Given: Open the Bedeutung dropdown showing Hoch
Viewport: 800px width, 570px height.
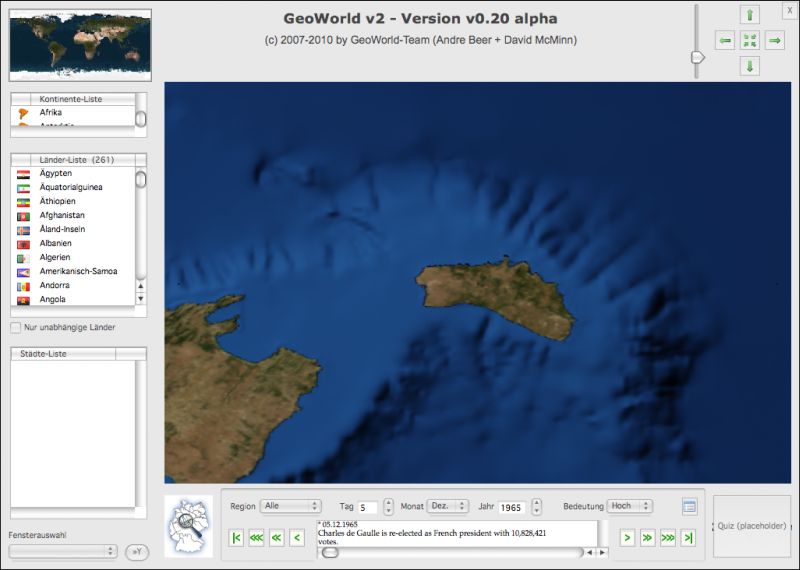Looking at the screenshot, I should click(x=630, y=506).
